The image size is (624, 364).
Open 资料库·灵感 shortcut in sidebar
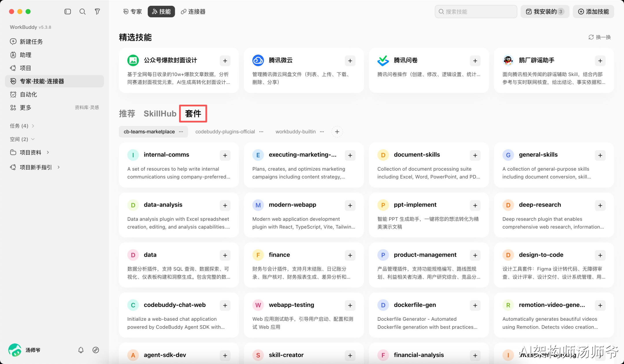[87, 108]
